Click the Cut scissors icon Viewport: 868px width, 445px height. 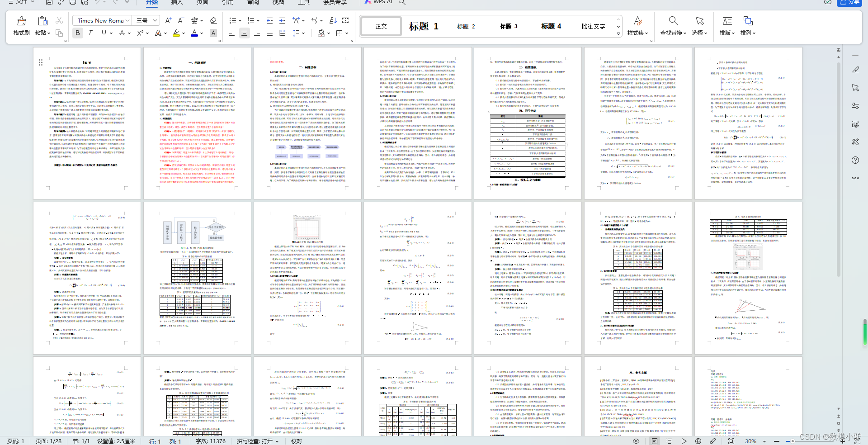coord(59,20)
